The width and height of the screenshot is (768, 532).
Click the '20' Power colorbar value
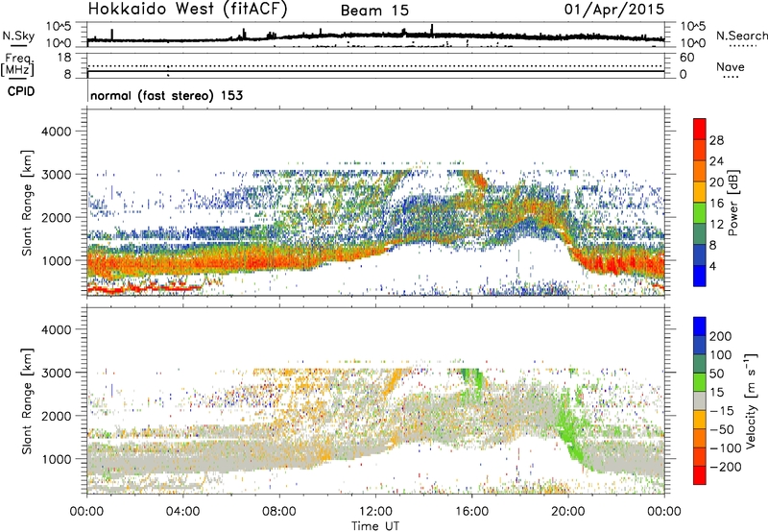pos(716,182)
